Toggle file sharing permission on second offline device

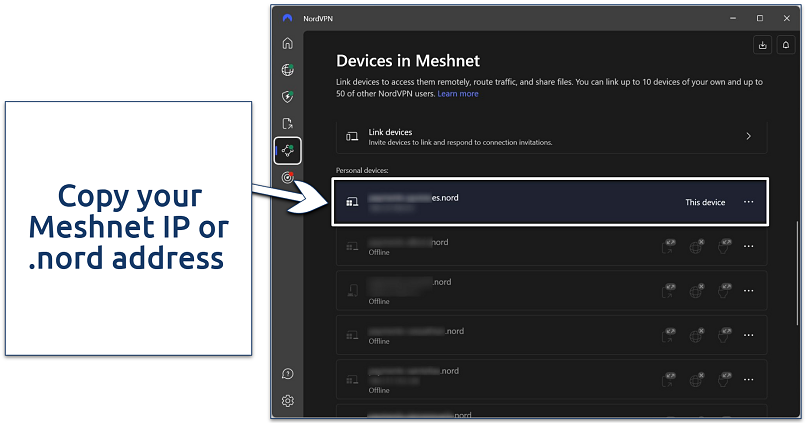point(669,290)
